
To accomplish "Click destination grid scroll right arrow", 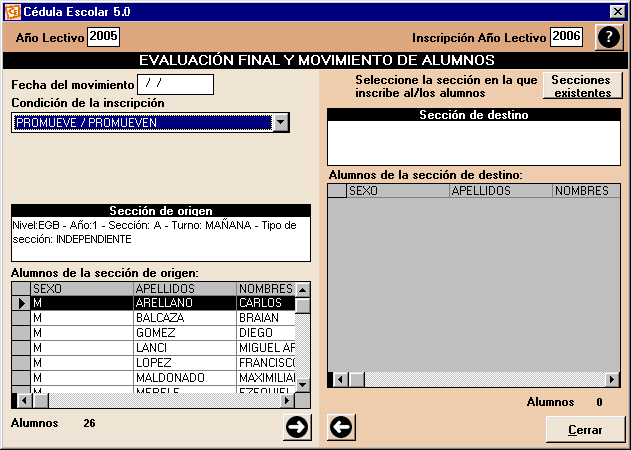I will (612, 379).
